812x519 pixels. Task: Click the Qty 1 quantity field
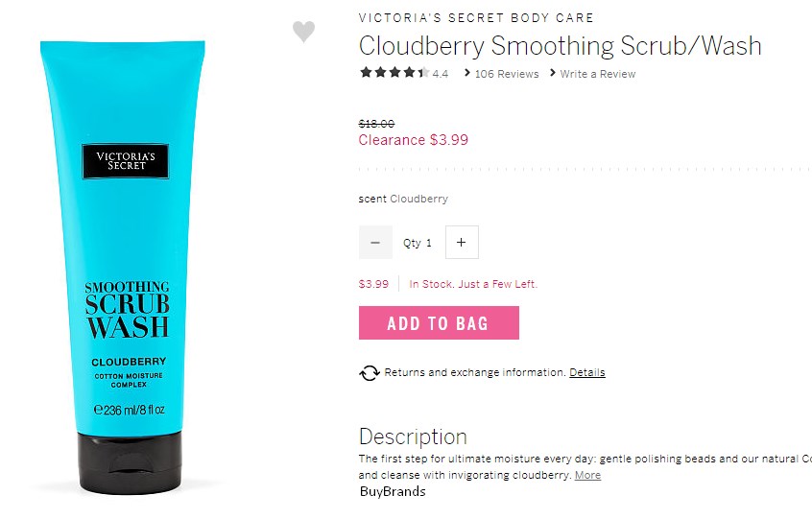tap(418, 243)
